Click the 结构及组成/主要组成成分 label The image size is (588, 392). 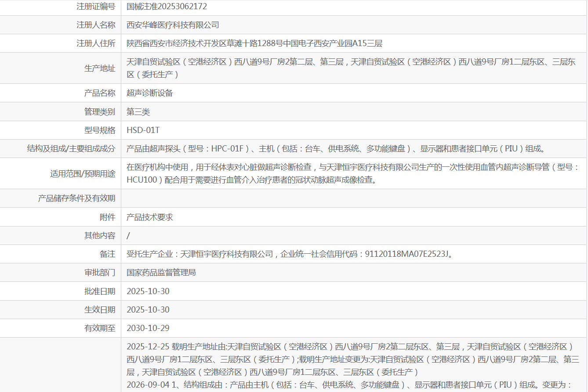[x=71, y=149]
